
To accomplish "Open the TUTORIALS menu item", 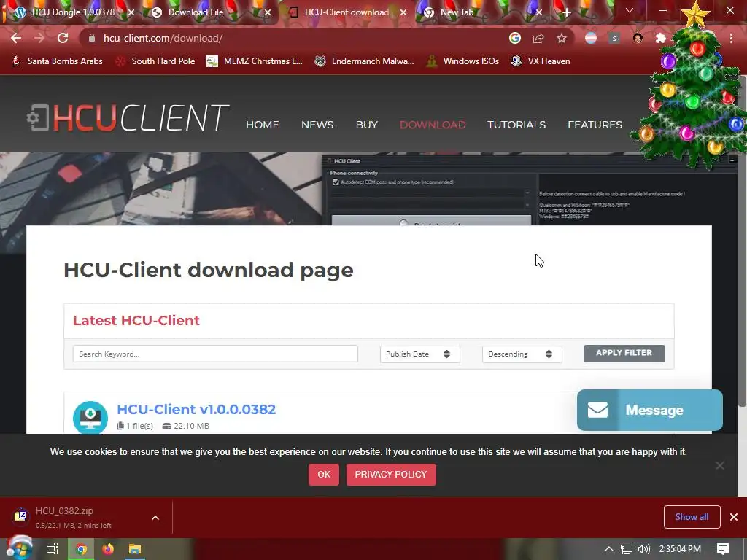I will [516, 125].
